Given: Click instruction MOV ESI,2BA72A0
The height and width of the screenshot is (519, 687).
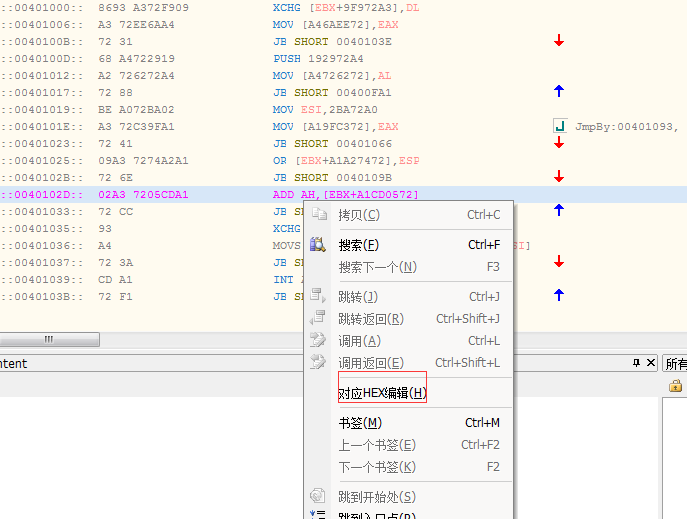Looking at the screenshot, I should [x=325, y=109].
